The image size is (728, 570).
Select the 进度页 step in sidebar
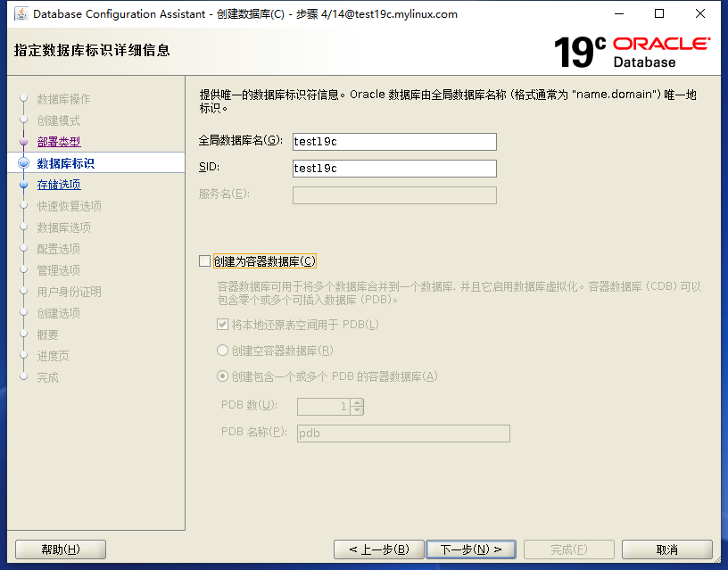(x=53, y=356)
